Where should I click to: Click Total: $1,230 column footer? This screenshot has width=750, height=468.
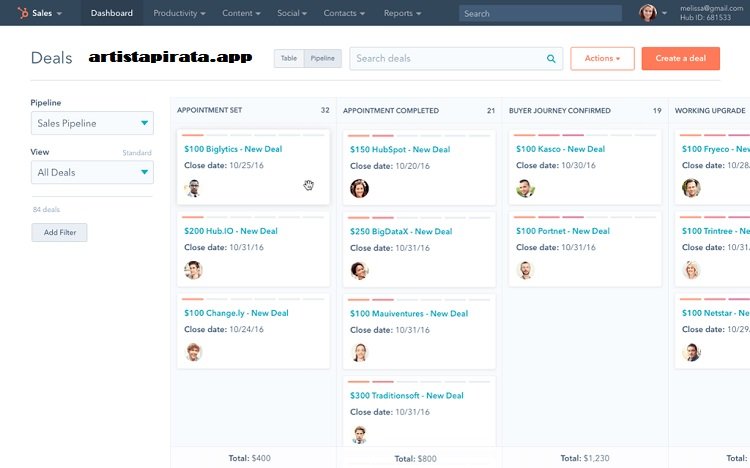click(x=585, y=458)
